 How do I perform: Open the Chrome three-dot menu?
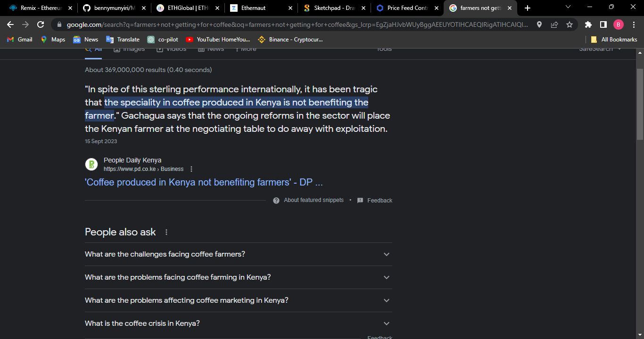coord(633,24)
